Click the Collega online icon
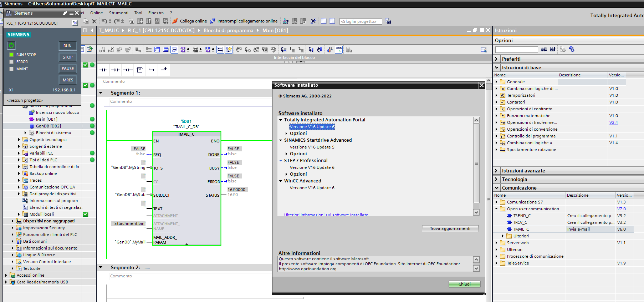The height and width of the screenshot is (302, 644). tap(175, 21)
